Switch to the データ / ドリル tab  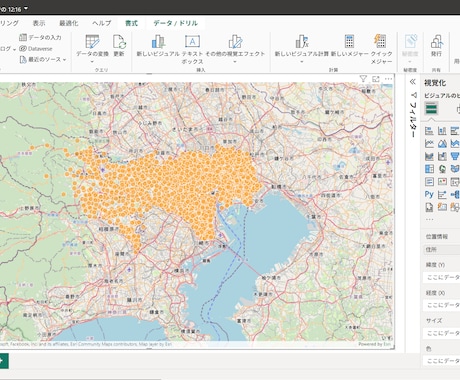pos(176,23)
